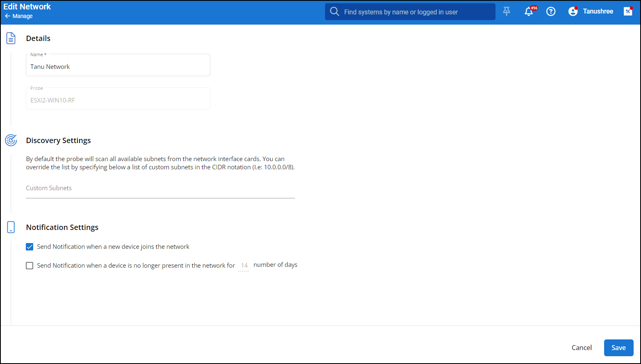Click the Notification Settings heading
This screenshot has height=364, width=641.
(62, 227)
